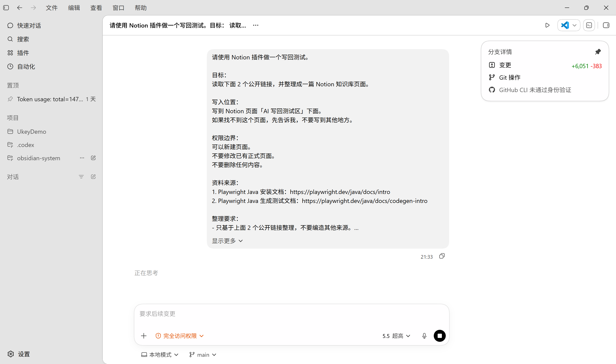Viewport: 616px width, 364px height.
Task: Pin the 分支详情 panel
Action: click(598, 52)
